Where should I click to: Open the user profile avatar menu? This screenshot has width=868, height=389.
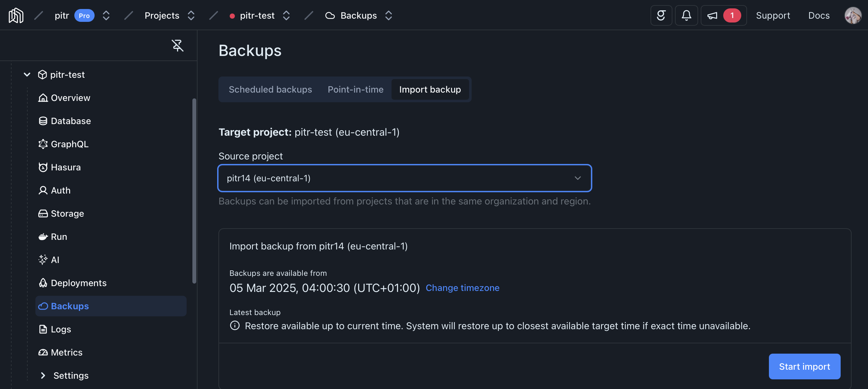(853, 15)
